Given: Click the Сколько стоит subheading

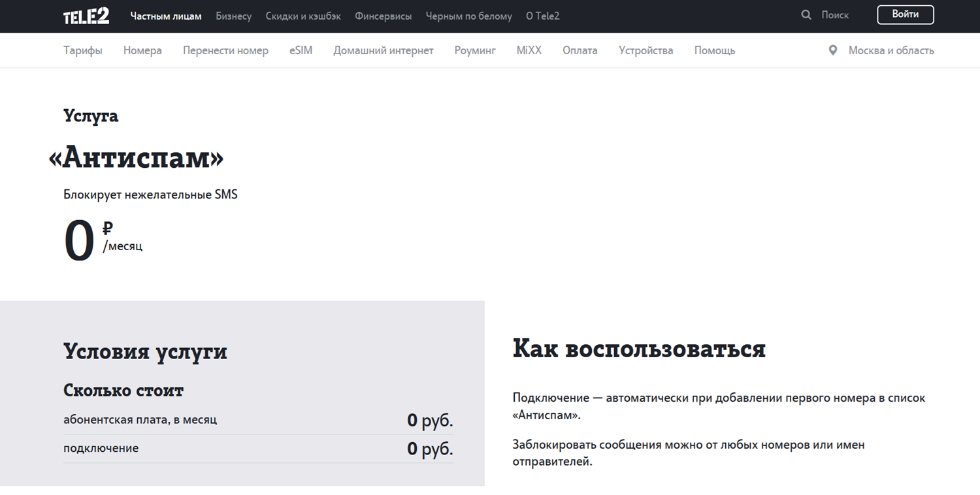Looking at the screenshot, I should click(123, 391).
